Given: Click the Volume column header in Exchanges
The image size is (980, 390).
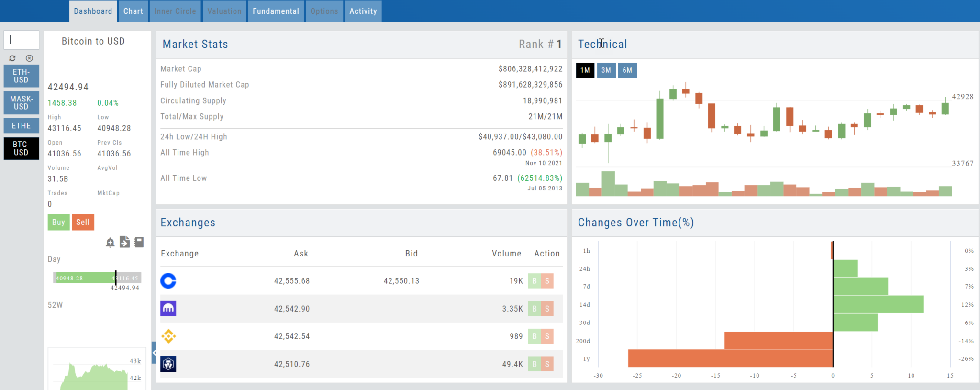Looking at the screenshot, I should tap(507, 254).
